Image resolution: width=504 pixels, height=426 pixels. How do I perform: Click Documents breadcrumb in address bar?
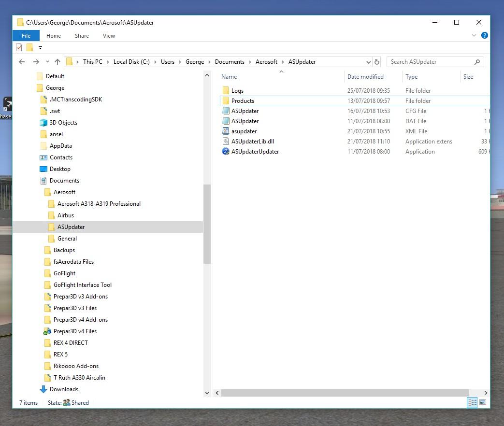(x=230, y=62)
